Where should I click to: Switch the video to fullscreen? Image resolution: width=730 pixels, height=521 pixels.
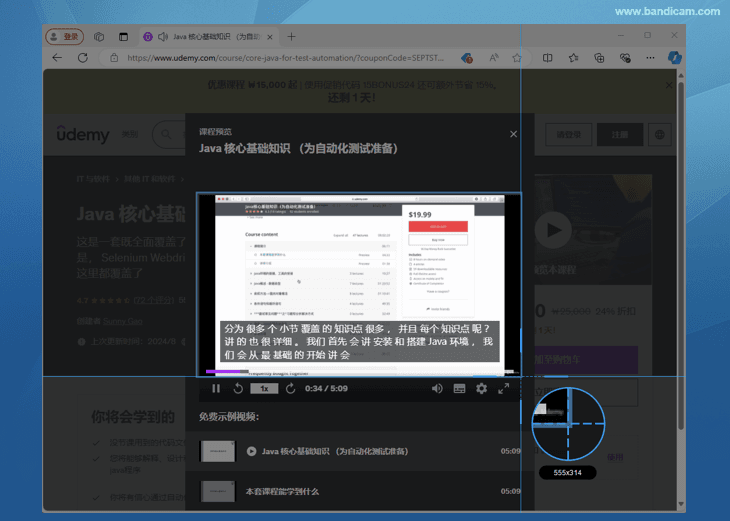coord(503,388)
